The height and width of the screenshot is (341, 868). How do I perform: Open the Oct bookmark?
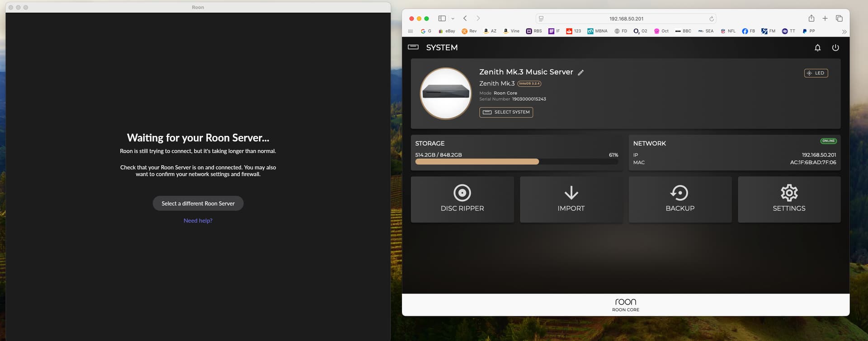pos(661,31)
